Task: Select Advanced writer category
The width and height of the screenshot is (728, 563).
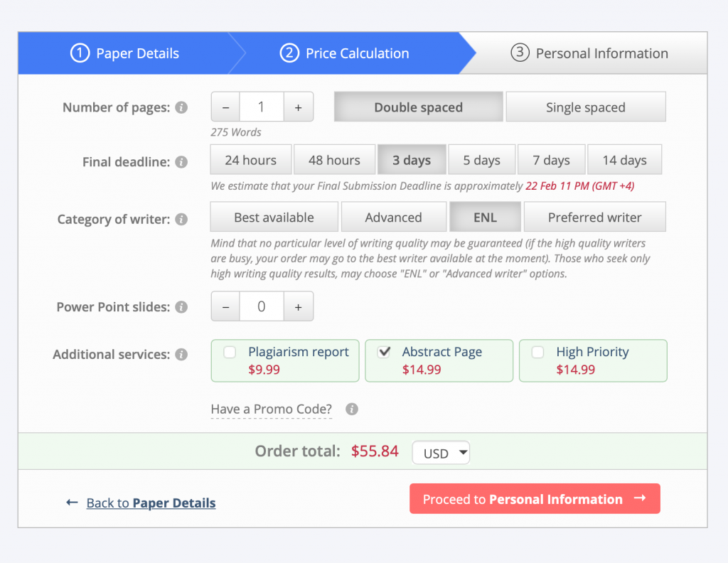Action: click(394, 217)
